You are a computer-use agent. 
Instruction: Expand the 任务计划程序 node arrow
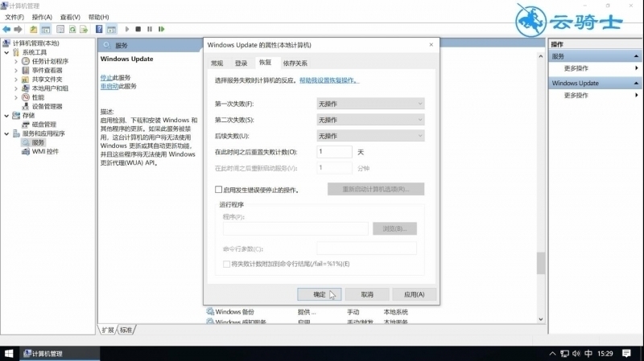point(16,61)
